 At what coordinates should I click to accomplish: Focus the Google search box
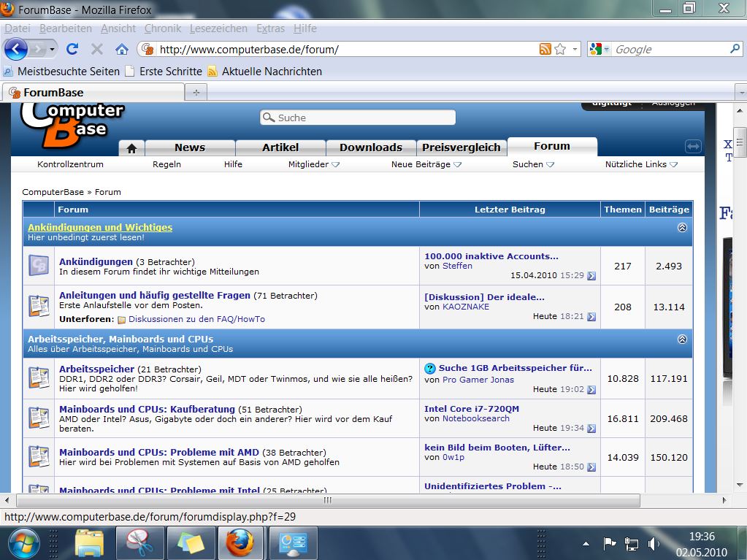[x=671, y=49]
